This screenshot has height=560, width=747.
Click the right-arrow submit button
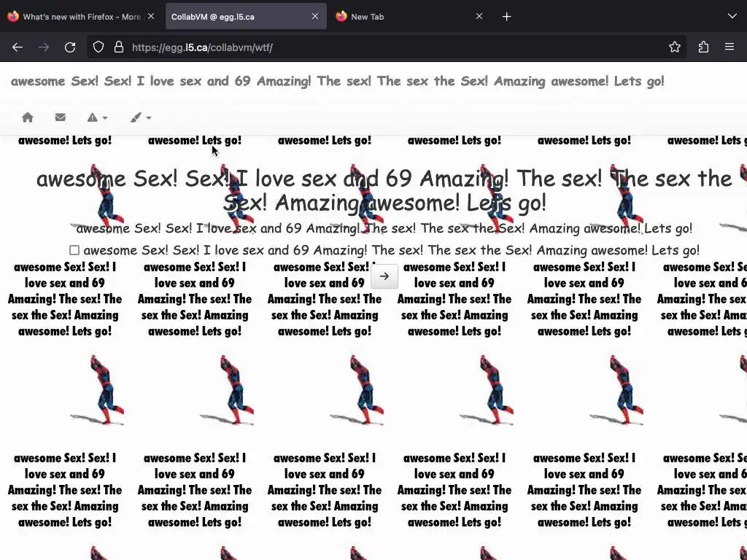point(384,276)
